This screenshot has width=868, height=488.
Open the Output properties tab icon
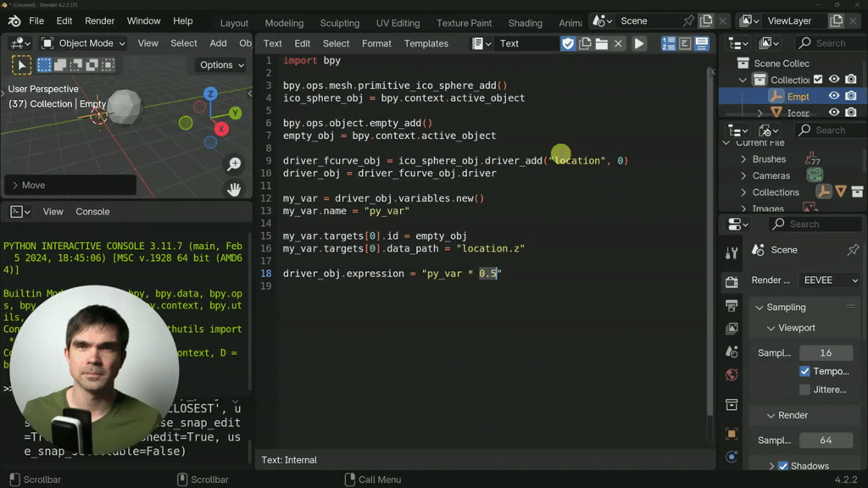tap(732, 305)
